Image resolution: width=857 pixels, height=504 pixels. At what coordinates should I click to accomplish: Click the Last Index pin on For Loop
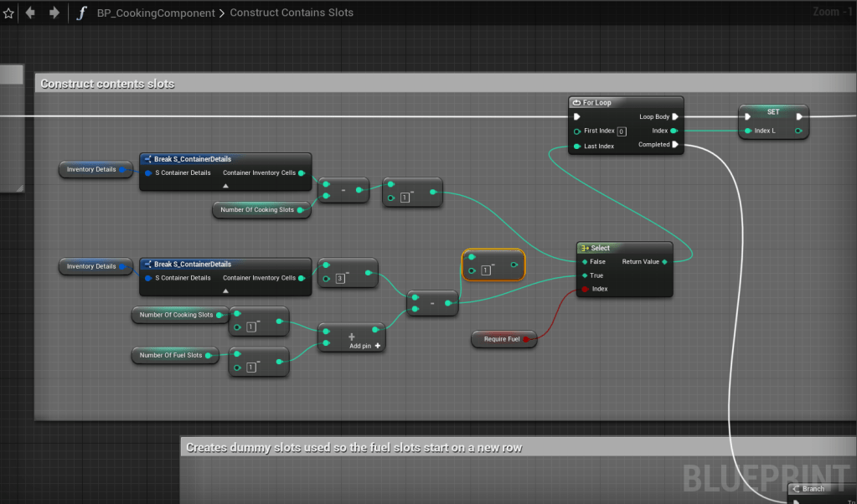[576, 147]
